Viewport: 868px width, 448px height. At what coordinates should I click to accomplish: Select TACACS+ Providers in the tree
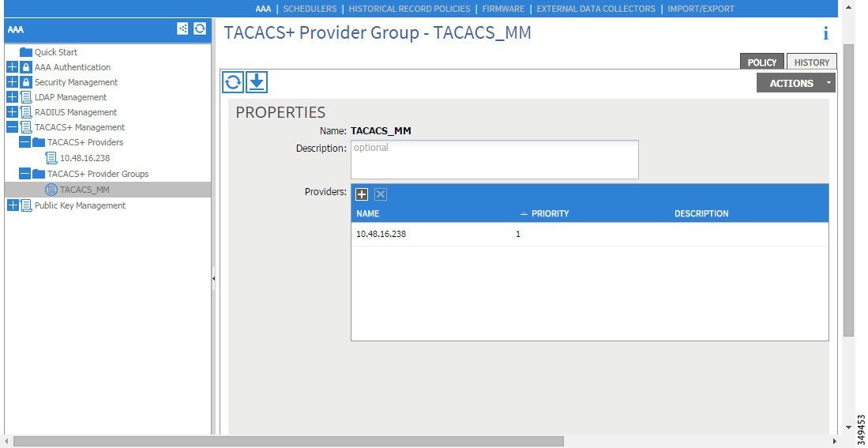click(85, 142)
